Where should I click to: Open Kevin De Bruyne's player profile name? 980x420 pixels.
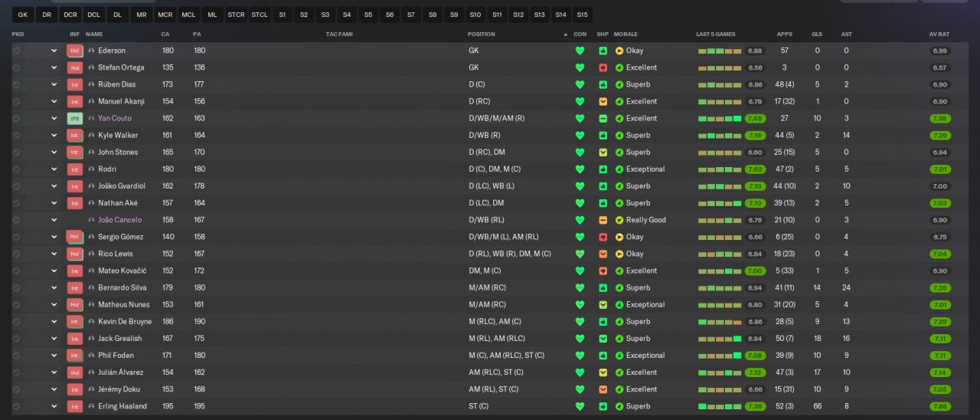(125, 321)
